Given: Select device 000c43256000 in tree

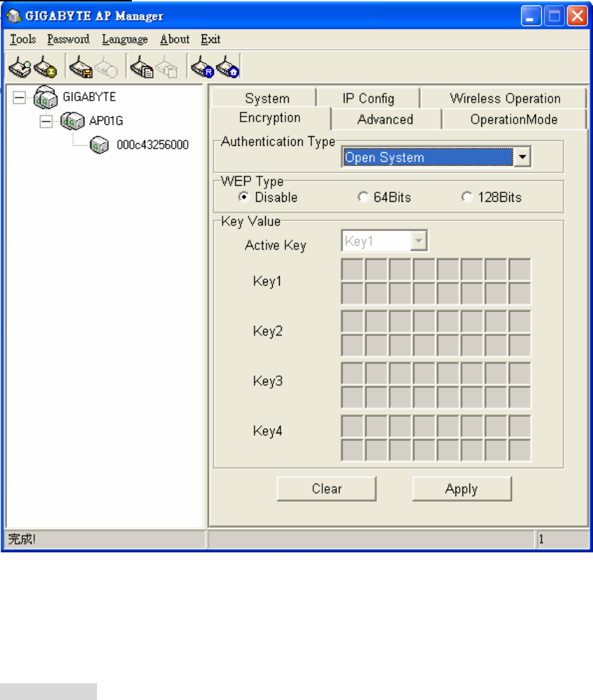Looking at the screenshot, I should tap(153, 144).
